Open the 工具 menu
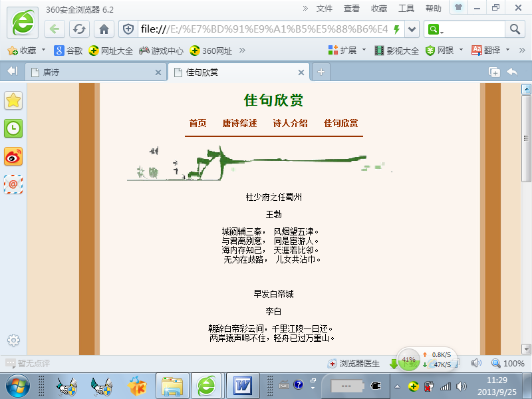This screenshot has height=399, width=532. (x=406, y=9)
